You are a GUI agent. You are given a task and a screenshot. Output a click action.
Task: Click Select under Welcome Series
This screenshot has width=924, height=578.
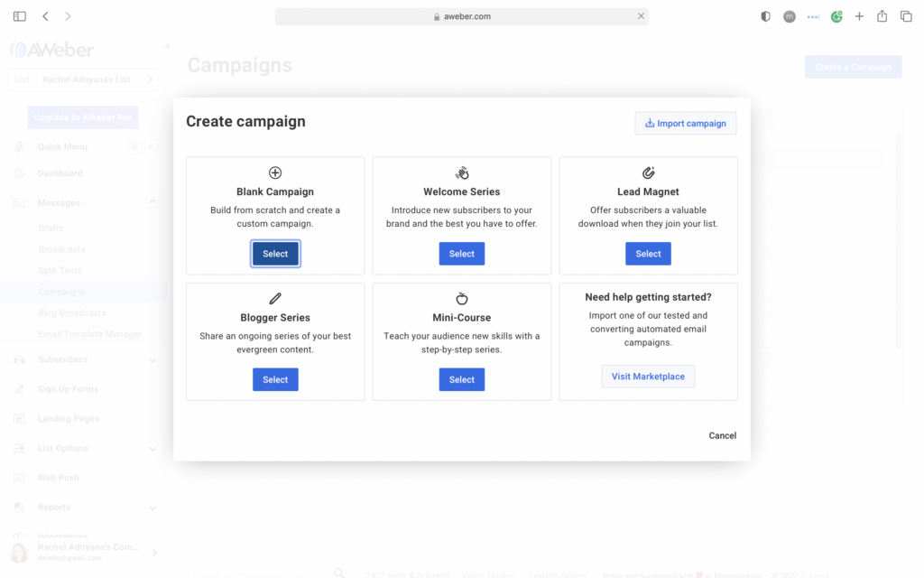pyautogui.click(x=461, y=254)
